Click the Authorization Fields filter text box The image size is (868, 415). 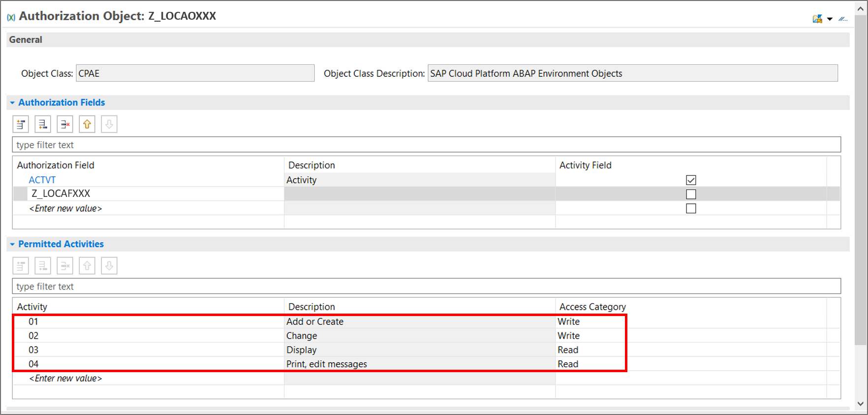(426, 145)
